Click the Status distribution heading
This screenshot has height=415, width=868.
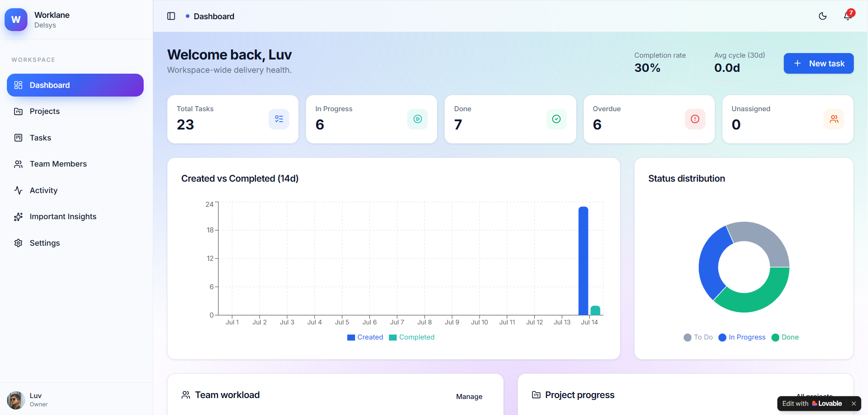coord(686,178)
